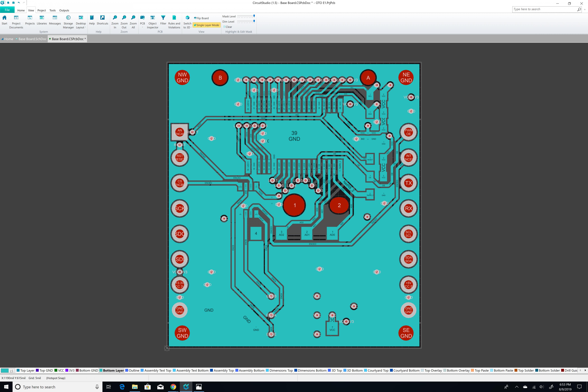
Task: Click pad A on the board
Action: point(368,78)
